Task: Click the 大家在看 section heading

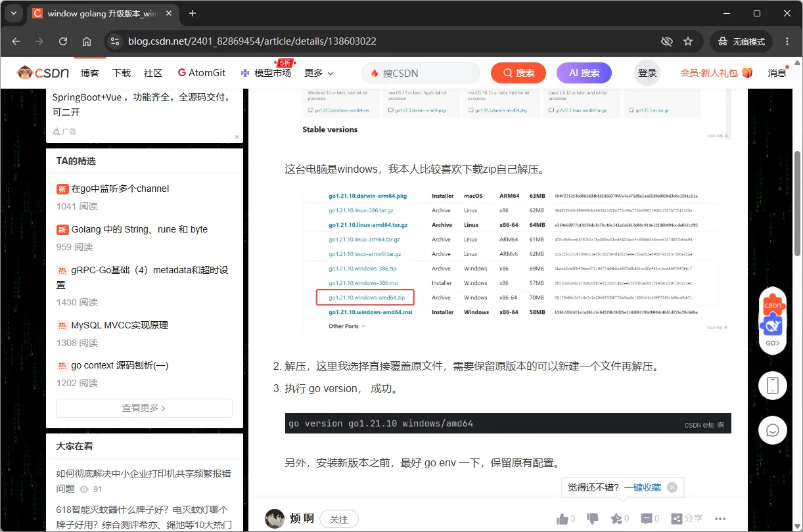Action: click(74, 446)
